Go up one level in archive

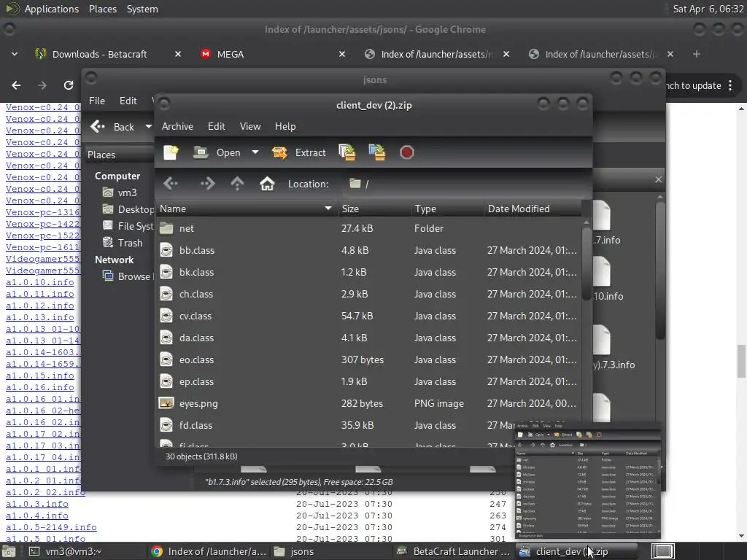coord(237,183)
